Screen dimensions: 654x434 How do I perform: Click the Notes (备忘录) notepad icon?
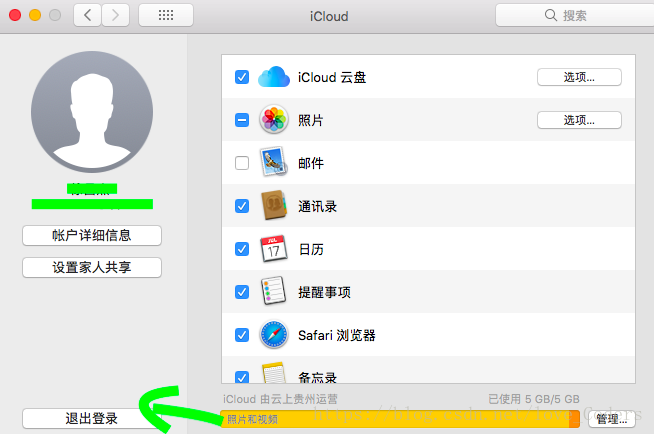point(274,373)
